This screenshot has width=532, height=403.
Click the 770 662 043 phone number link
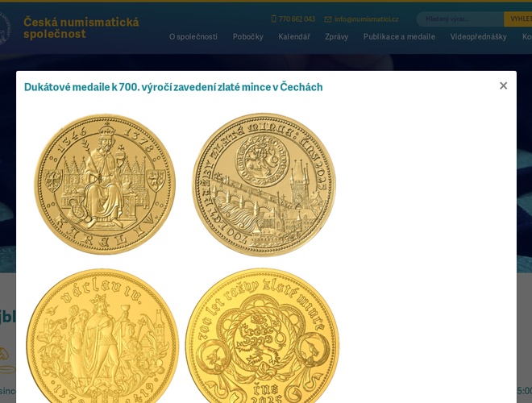(x=297, y=19)
